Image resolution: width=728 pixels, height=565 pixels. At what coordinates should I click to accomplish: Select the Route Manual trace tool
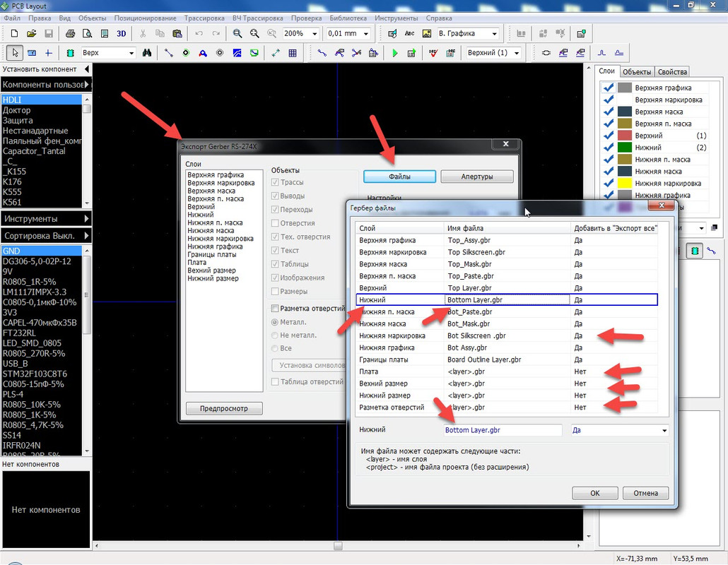[322, 53]
